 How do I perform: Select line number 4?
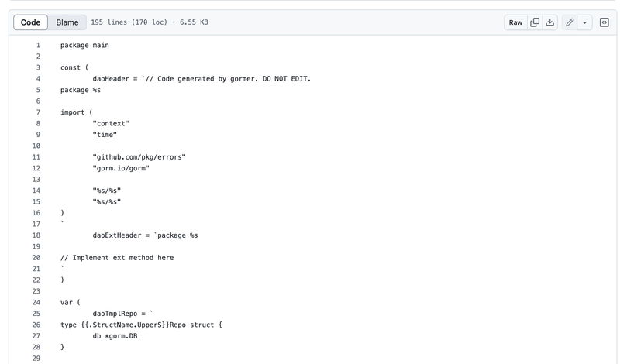coord(38,79)
